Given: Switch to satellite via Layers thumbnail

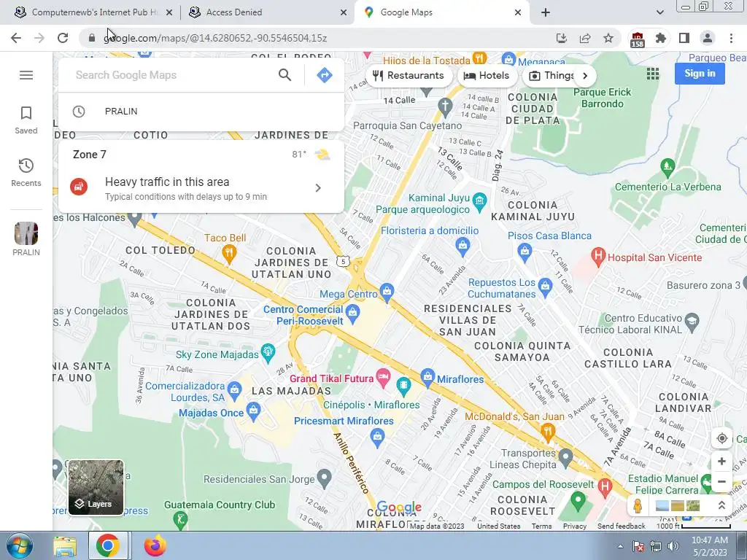Looking at the screenshot, I should point(96,487).
